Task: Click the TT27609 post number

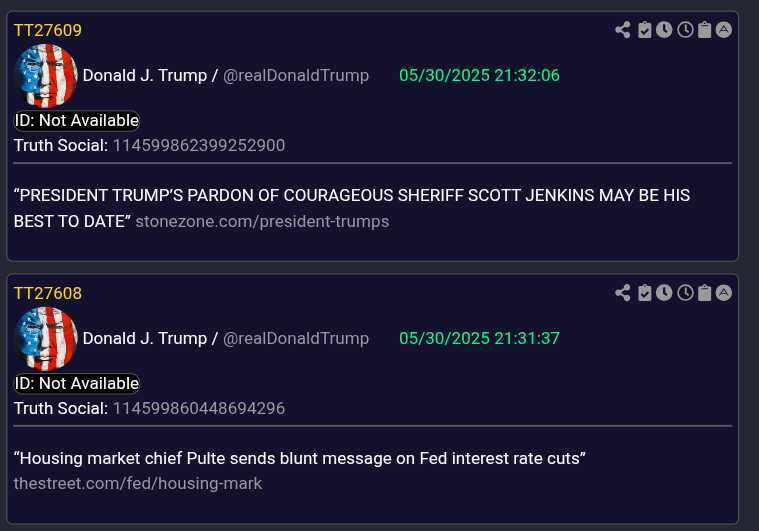Action: (48, 30)
